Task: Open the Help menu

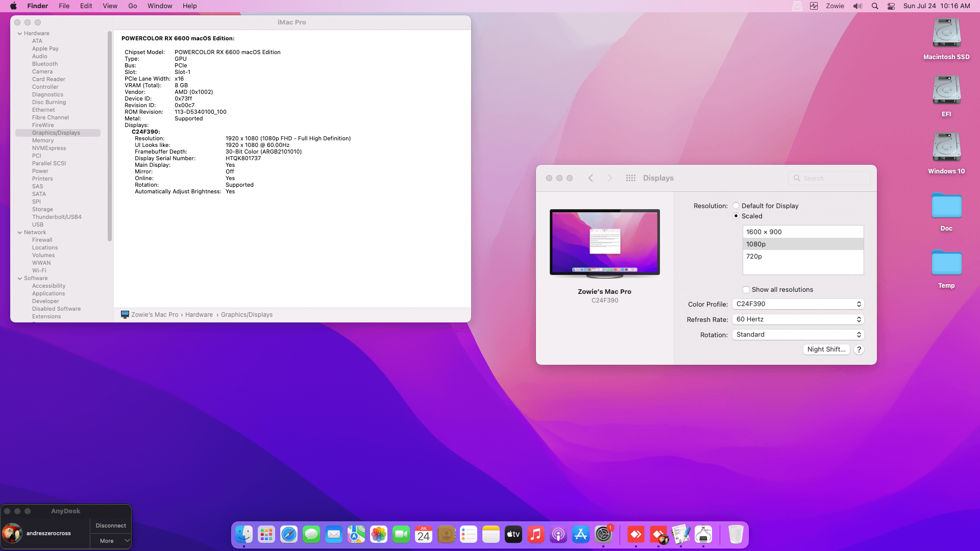Action: click(190, 6)
